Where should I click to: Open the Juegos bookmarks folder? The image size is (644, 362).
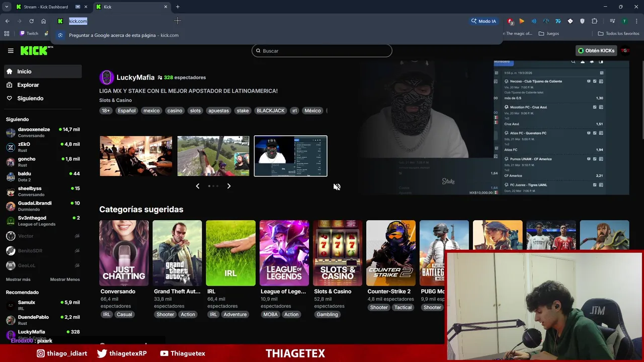548,34
